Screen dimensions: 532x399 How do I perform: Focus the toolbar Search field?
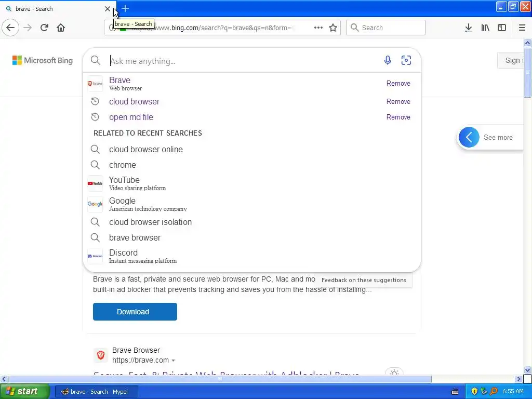click(x=385, y=28)
